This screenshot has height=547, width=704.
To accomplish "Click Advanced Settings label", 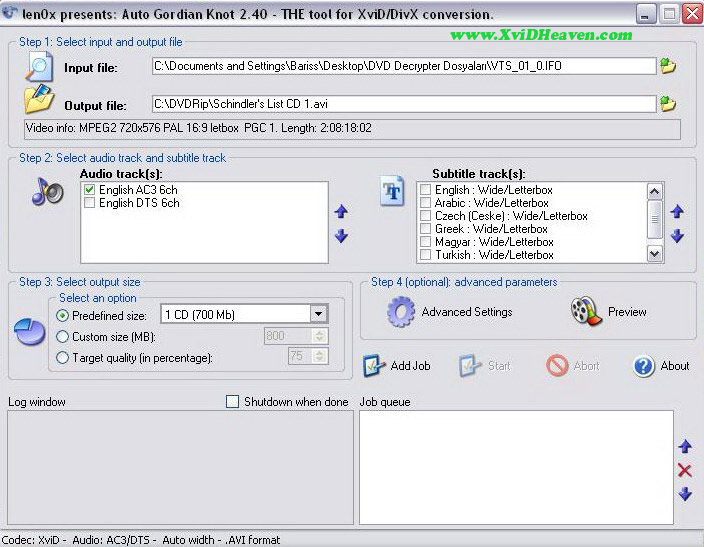I will point(467,312).
